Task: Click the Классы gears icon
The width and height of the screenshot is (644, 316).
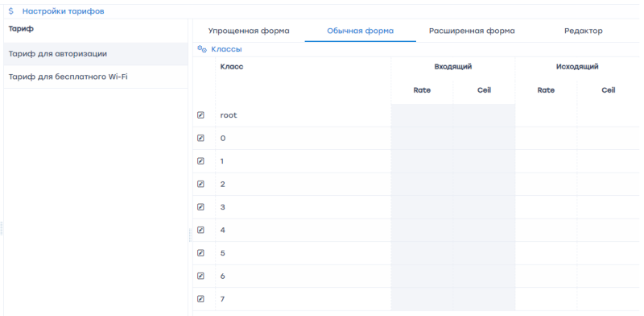Action: pyautogui.click(x=202, y=49)
